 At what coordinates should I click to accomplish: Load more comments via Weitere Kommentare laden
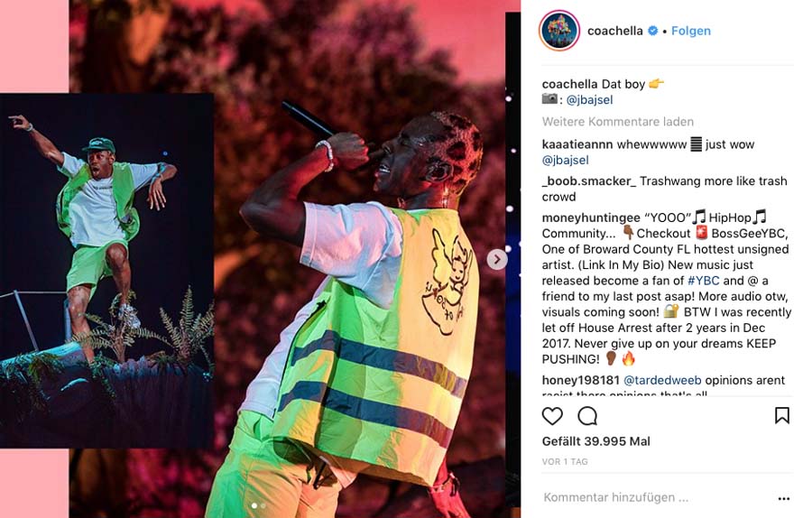click(x=618, y=122)
